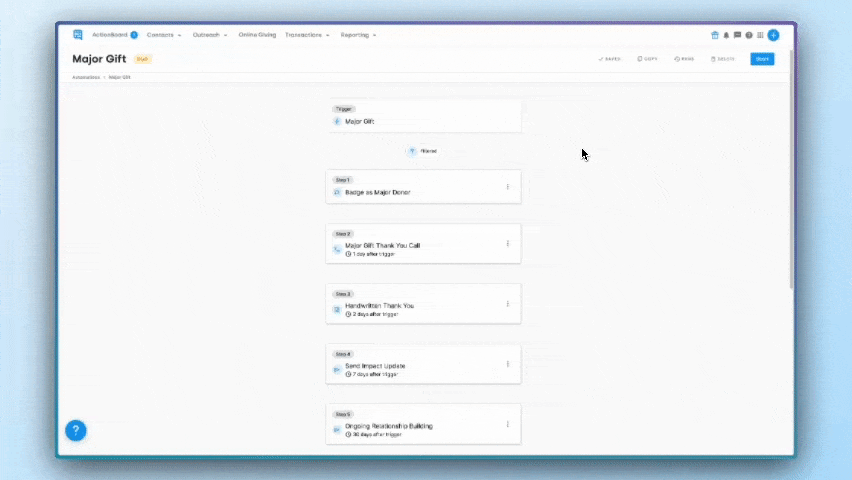
Task: Go to Automations breadcrumb link
Action: pyautogui.click(x=86, y=77)
